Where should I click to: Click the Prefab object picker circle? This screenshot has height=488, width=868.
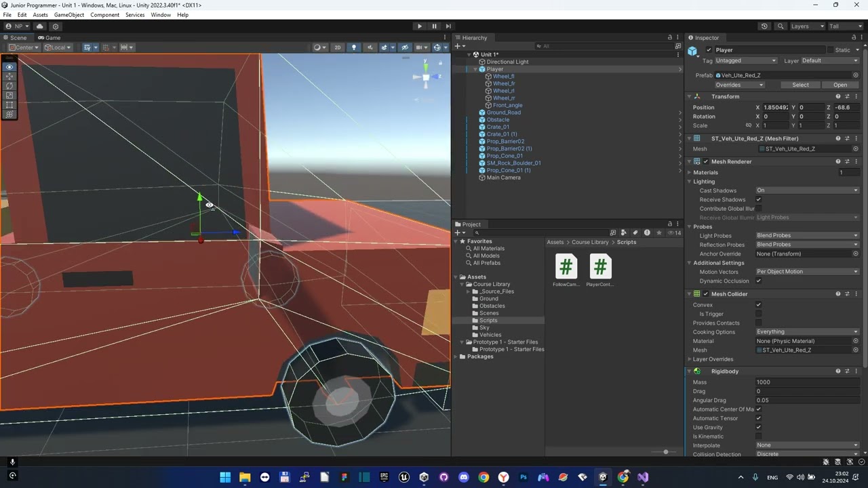(856, 75)
